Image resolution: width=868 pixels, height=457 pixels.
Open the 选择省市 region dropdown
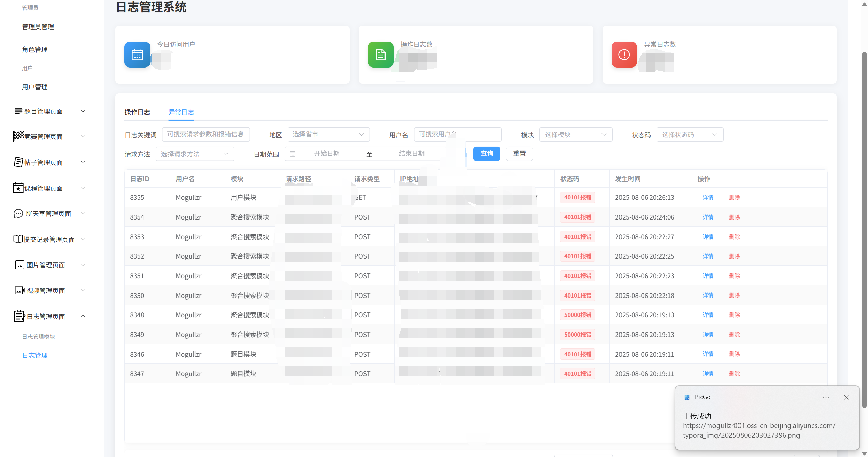coord(328,134)
